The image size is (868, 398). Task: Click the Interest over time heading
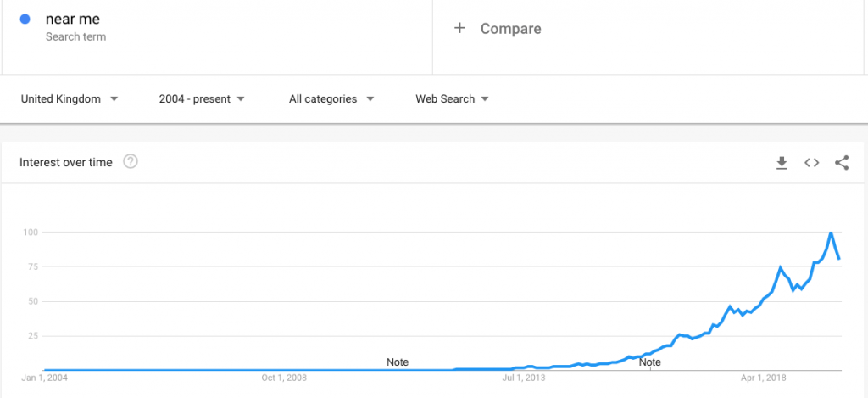point(66,162)
